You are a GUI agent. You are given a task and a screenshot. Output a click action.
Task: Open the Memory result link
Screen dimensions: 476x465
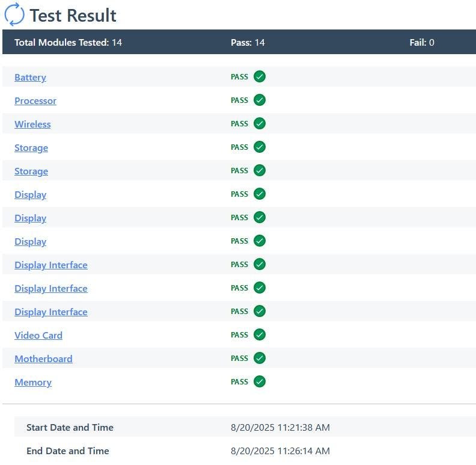click(33, 383)
